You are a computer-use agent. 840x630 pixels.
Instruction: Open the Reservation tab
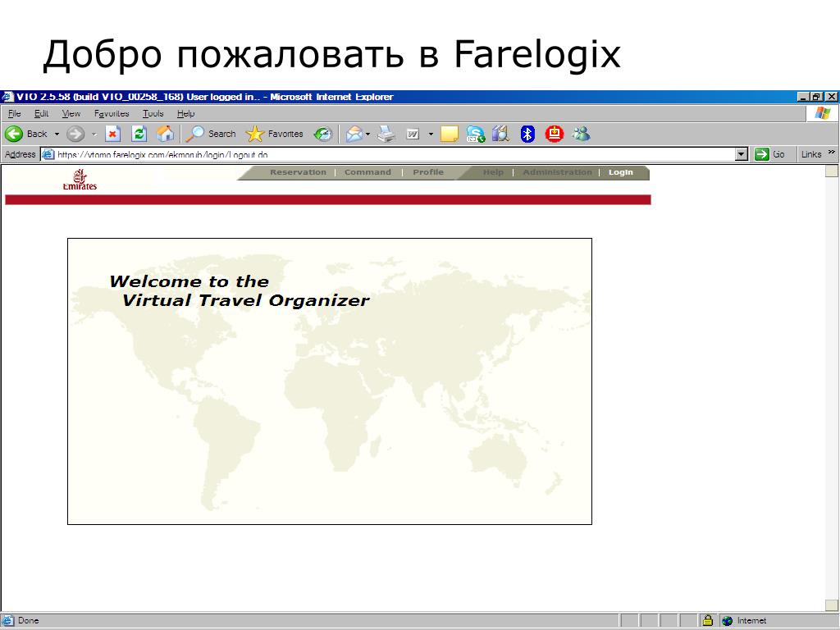pyautogui.click(x=298, y=172)
